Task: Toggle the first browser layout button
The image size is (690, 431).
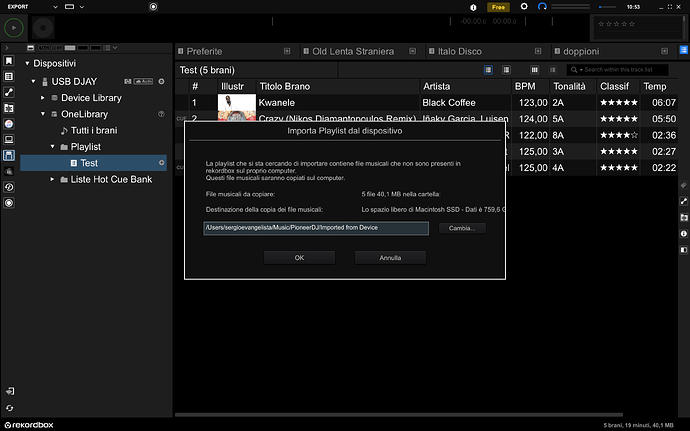Action: coord(30,48)
